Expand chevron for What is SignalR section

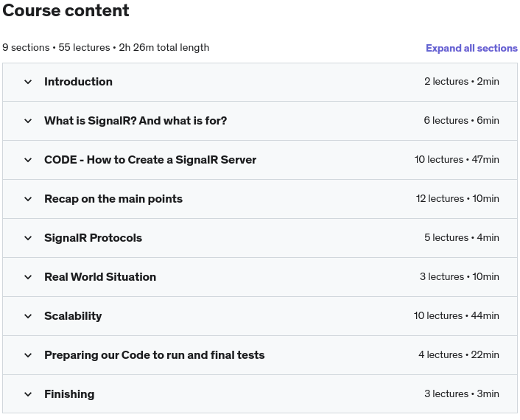(28, 121)
